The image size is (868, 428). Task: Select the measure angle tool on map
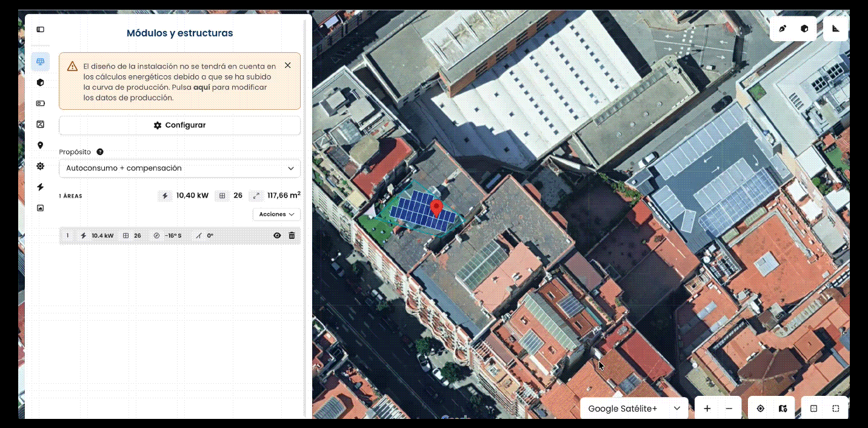click(836, 28)
